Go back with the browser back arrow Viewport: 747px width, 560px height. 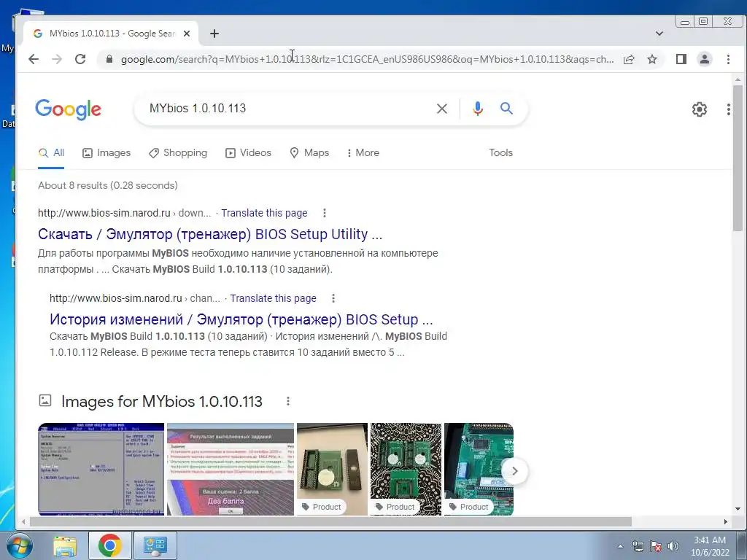pos(34,59)
